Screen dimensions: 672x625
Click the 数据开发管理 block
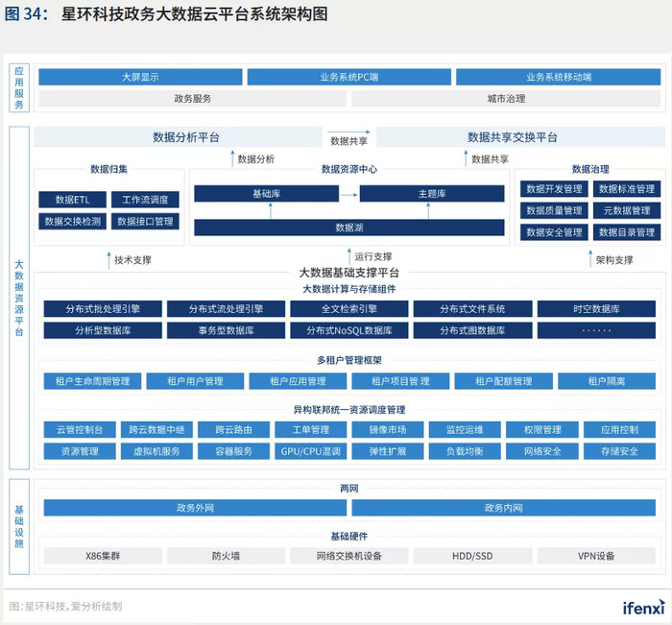(x=554, y=189)
